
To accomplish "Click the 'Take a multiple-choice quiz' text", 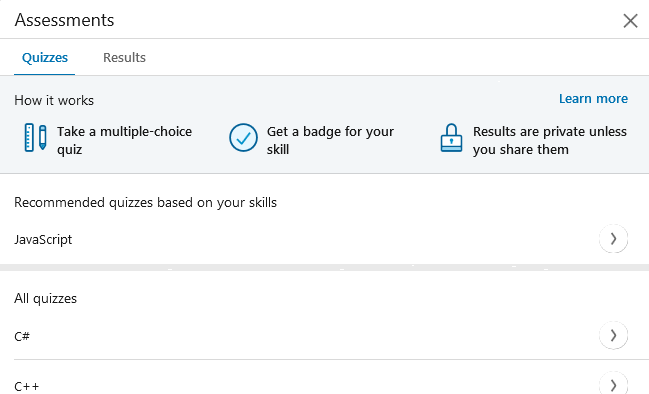I will [x=125, y=140].
